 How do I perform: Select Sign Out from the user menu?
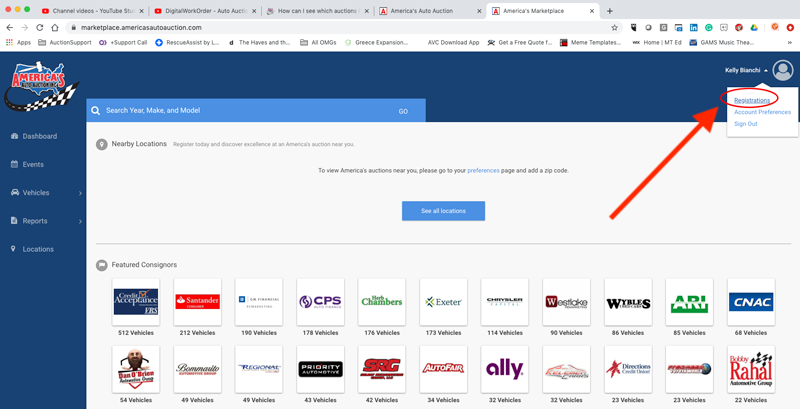pos(745,123)
